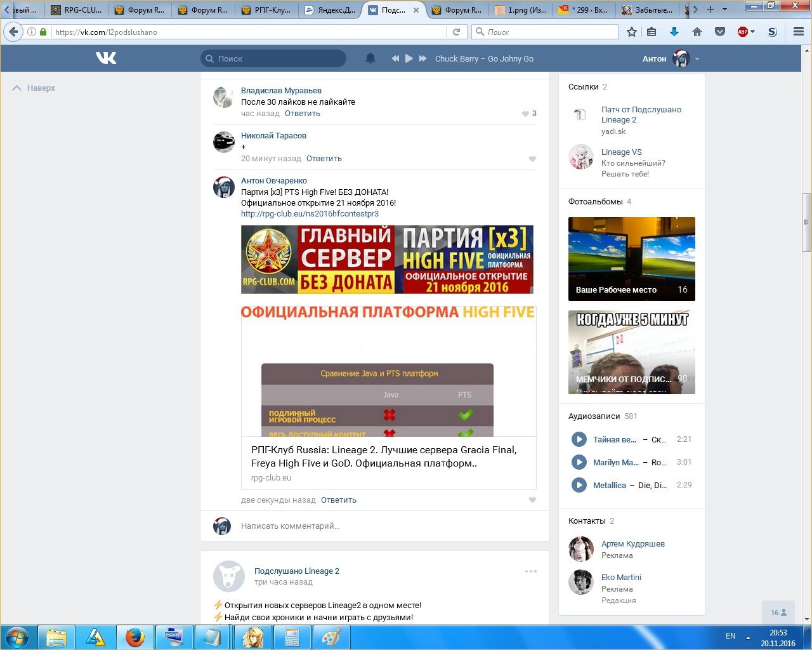Screen dimensions: 812x650
Task: Open the Антон profile dropdown menu
Action: [697, 59]
